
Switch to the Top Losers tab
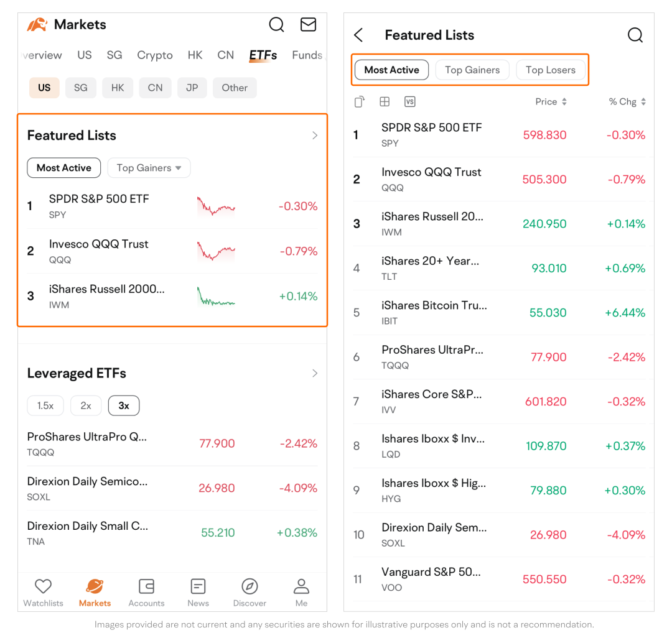(x=550, y=70)
